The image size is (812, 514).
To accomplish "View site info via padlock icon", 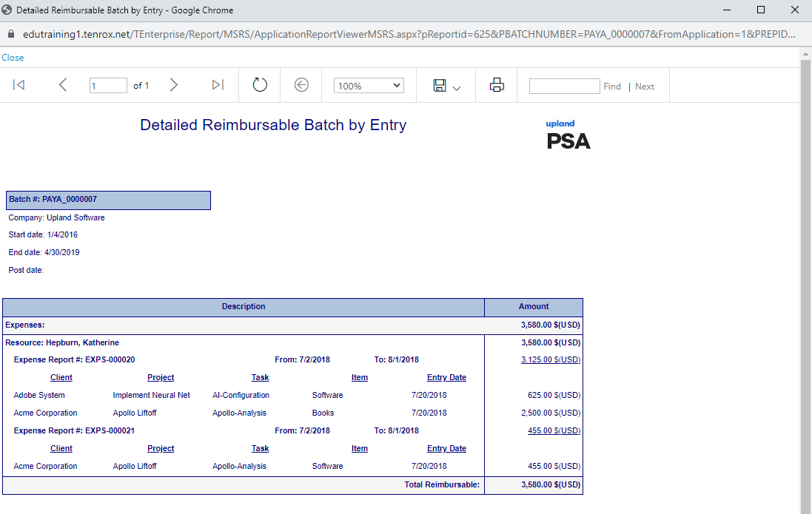I will [x=10, y=34].
